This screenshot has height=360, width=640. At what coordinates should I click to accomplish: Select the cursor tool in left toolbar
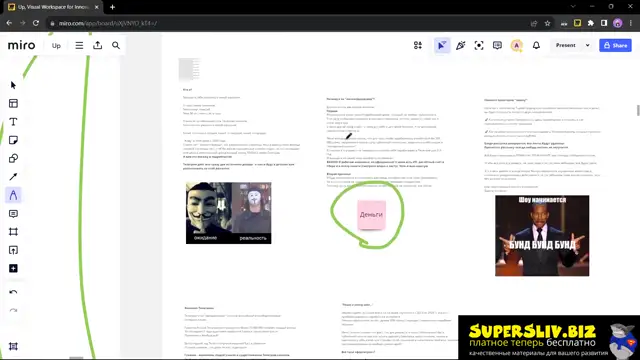[x=13, y=85]
